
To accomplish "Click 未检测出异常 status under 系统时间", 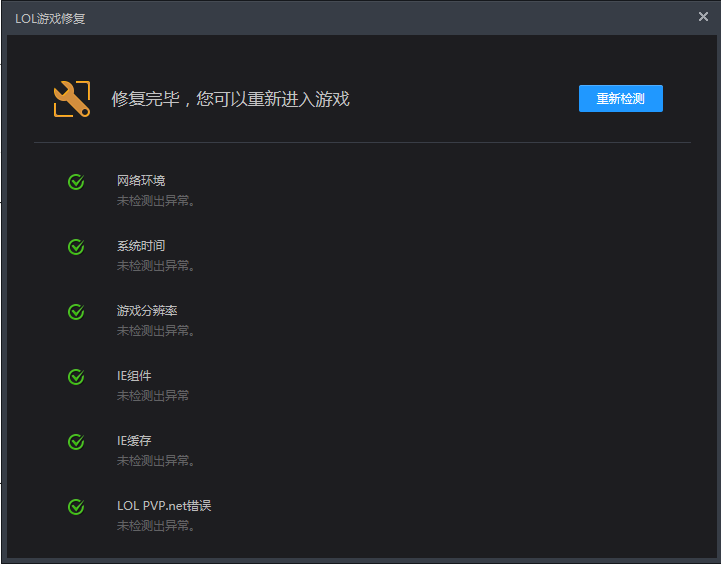I will (x=155, y=266).
